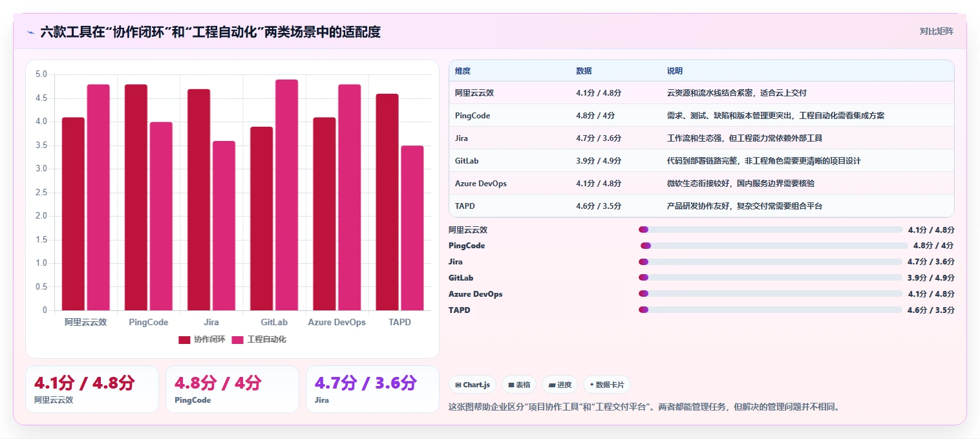This screenshot has height=439, width=980.
Task: Click the TAPD progress bar
Action: 771,310
